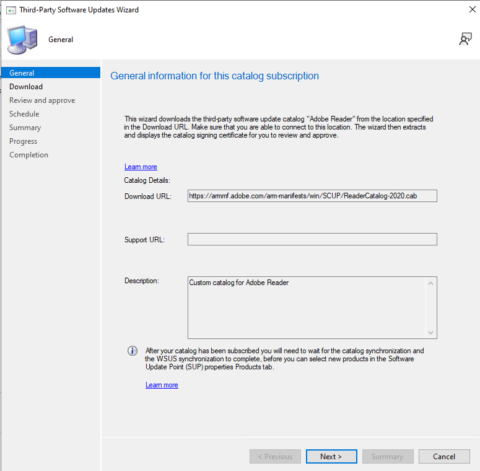Image resolution: width=480 pixels, height=471 pixels.
Task: Click the Next button
Action: click(331, 456)
